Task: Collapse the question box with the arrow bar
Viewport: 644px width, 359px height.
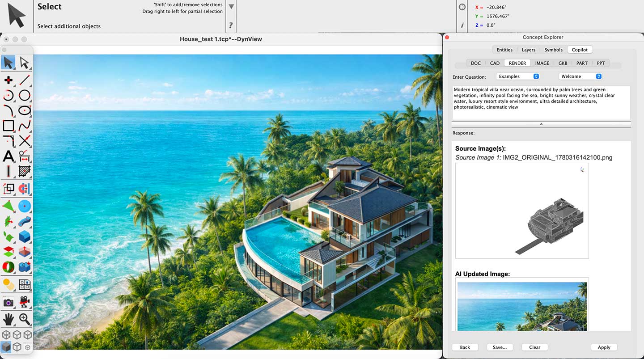Action: [541, 124]
